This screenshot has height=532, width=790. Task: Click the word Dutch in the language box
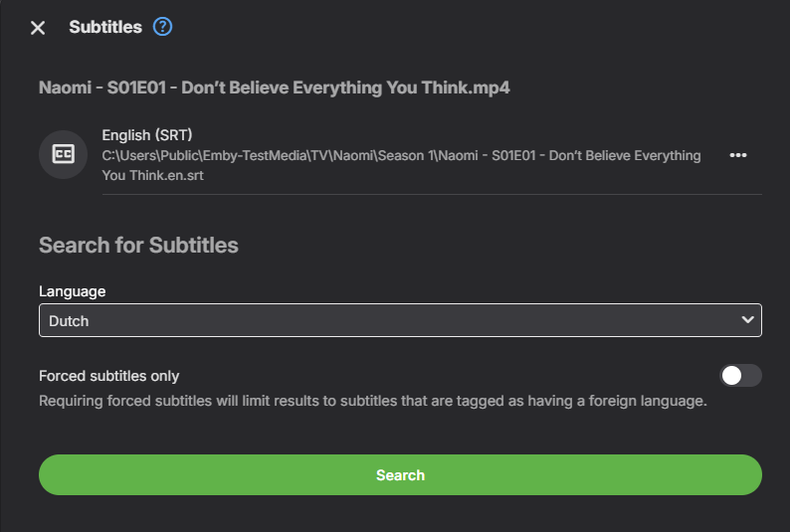[69, 320]
